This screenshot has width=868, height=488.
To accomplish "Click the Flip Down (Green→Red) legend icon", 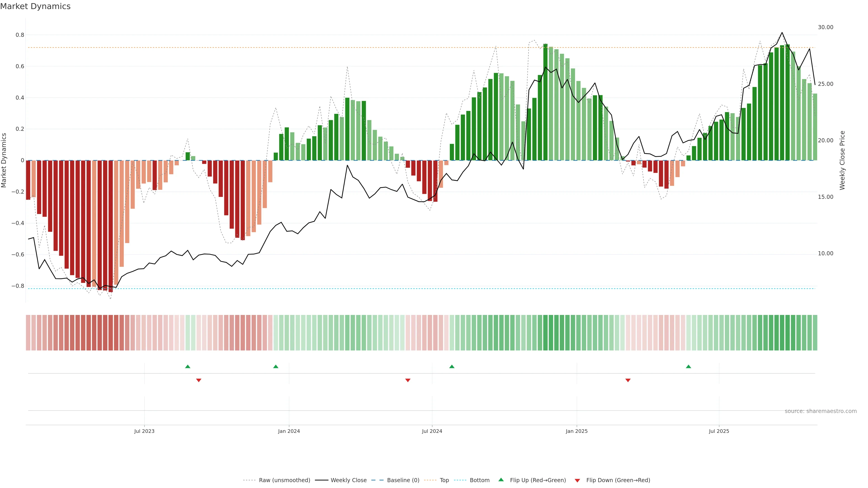I will 577,481.
